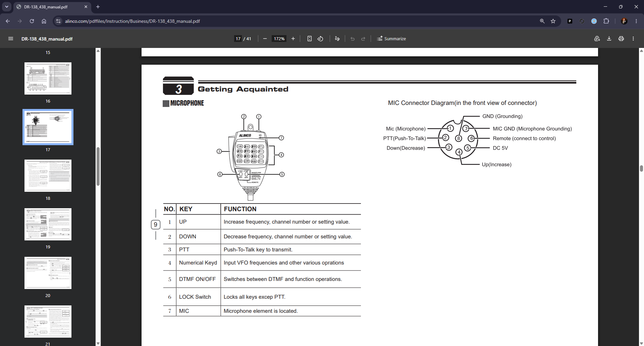The height and width of the screenshot is (346, 644).
Task: Reload the current page
Action: tap(32, 21)
